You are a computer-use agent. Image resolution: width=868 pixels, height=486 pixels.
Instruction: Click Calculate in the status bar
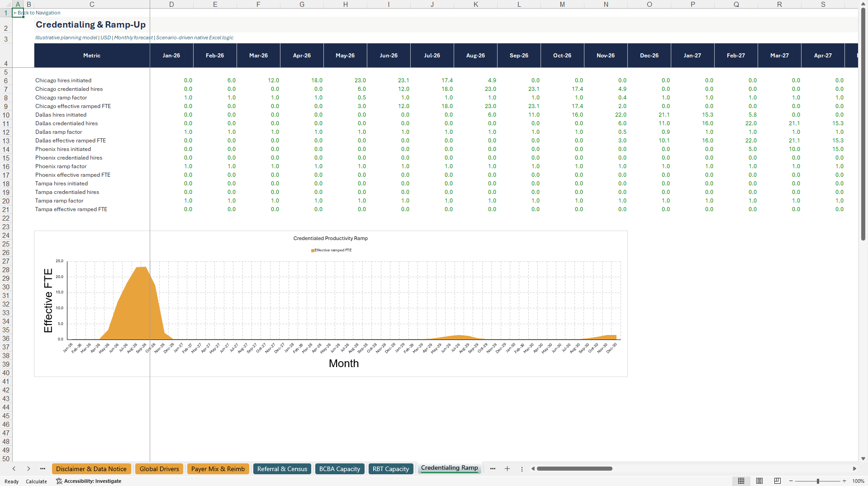36,481
